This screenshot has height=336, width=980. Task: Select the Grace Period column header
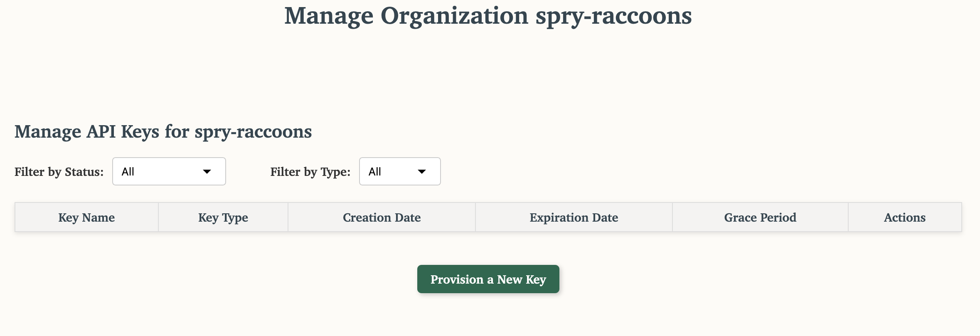[760, 217]
